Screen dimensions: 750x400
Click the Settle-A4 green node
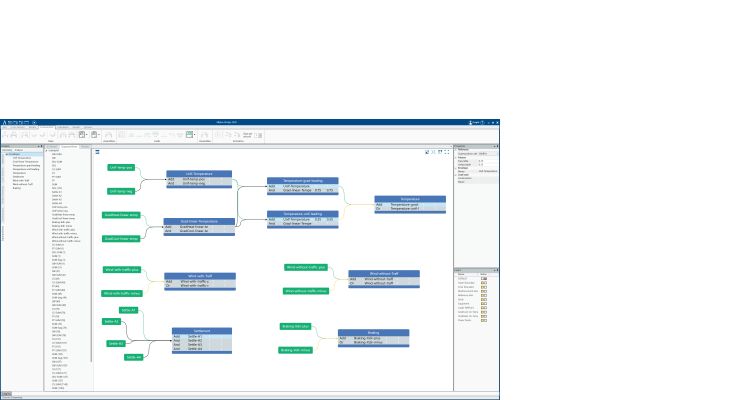(x=133, y=357)
